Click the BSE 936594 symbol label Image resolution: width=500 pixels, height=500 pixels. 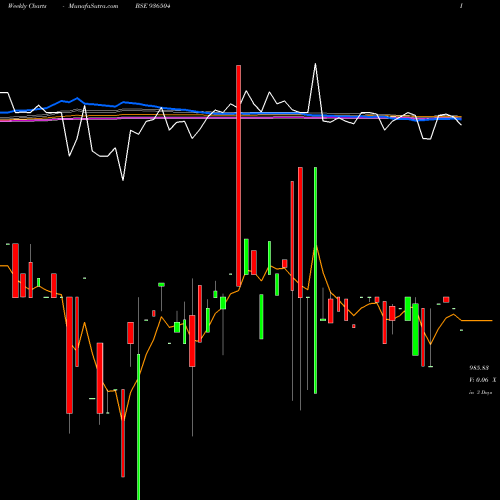click(x=153, y=6)
